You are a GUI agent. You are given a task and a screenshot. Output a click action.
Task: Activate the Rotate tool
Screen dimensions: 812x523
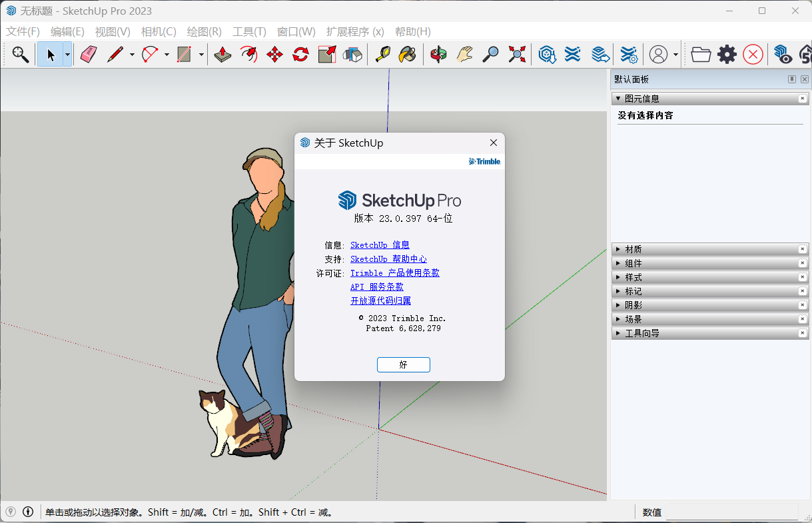[x=300, y=54]
